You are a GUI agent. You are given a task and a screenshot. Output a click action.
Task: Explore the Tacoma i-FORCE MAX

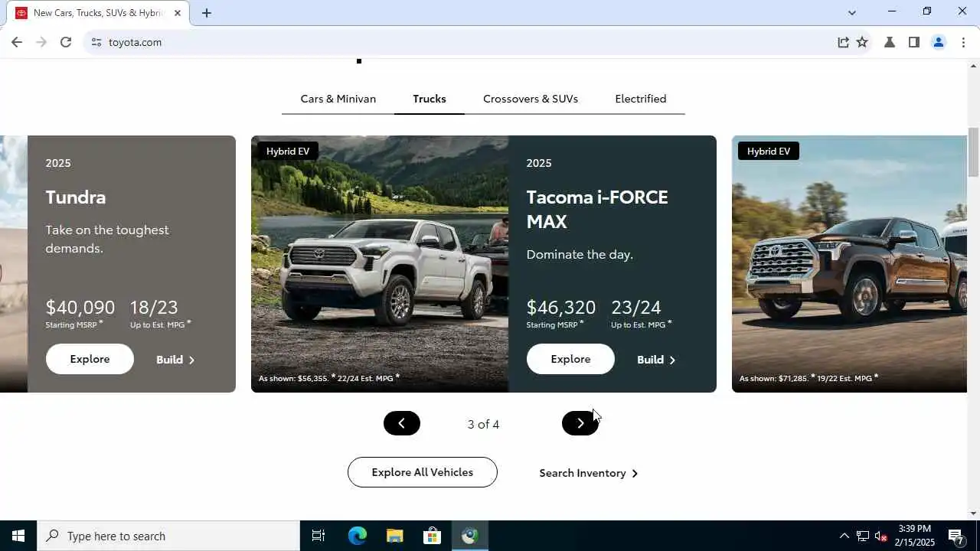(x=570, y=359)
